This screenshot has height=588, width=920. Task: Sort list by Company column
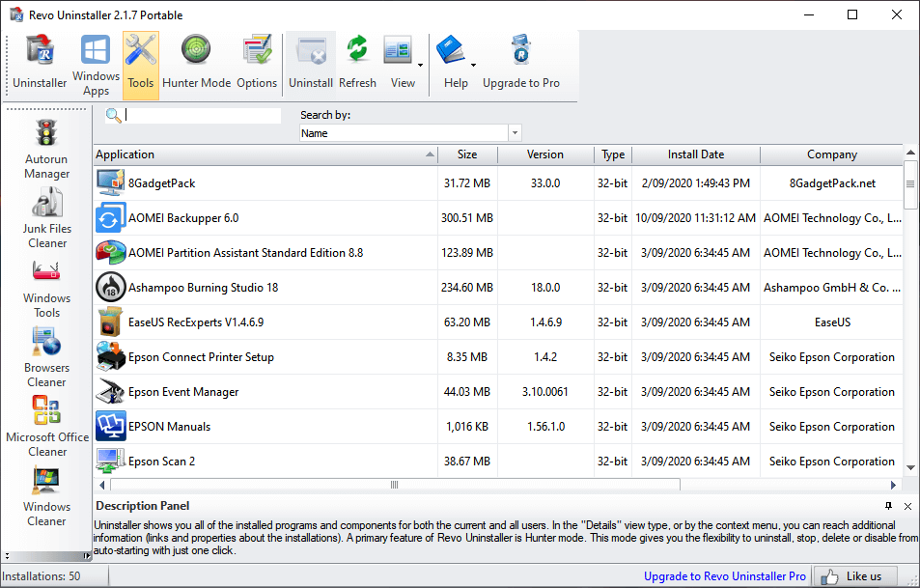pyautogui.click(x=831, y=154)
